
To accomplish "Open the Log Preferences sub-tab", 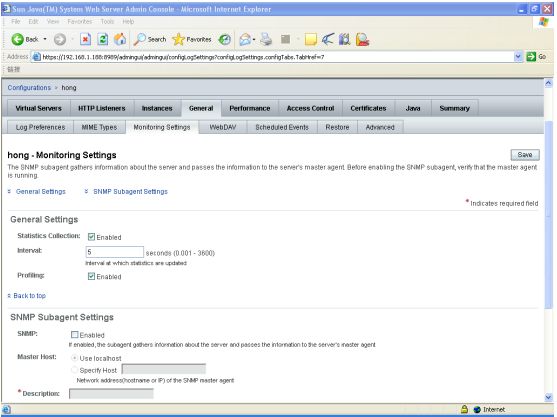I will click(40, 127).
